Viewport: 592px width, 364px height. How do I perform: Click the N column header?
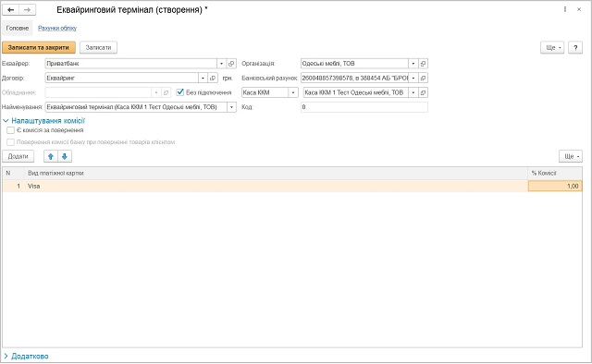click(14, 173)
